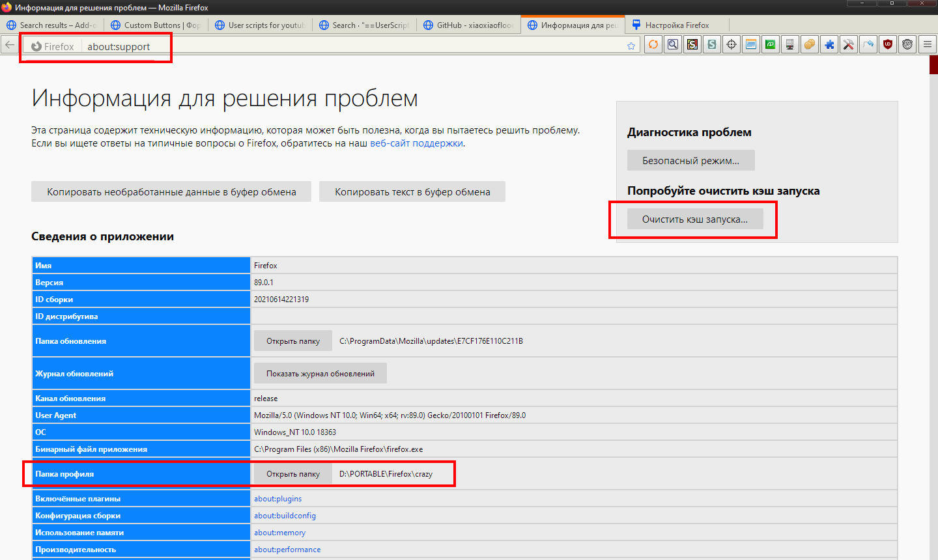Screen dimensions: 938x560
Task: Switch to the Custom Buttons tab
Action: tap(156, 25)
